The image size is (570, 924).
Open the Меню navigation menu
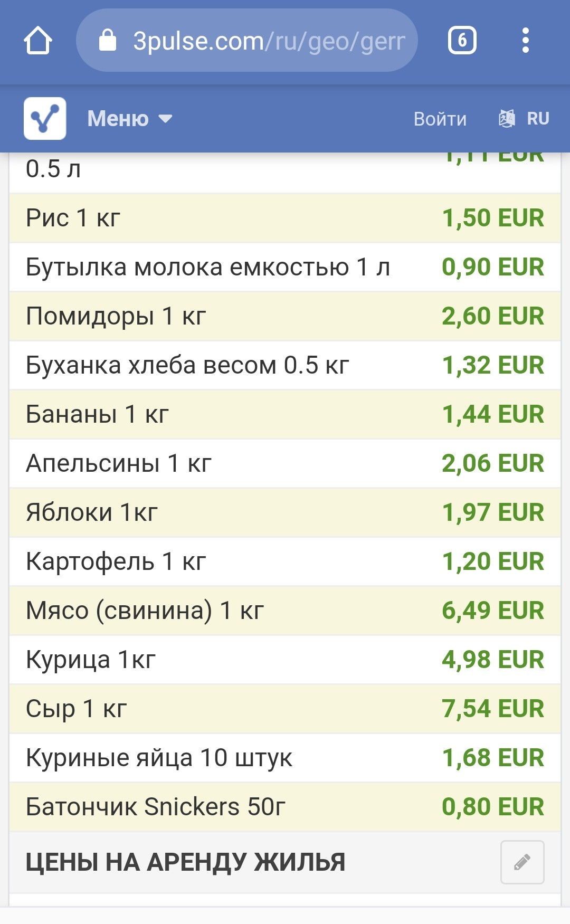130,118
